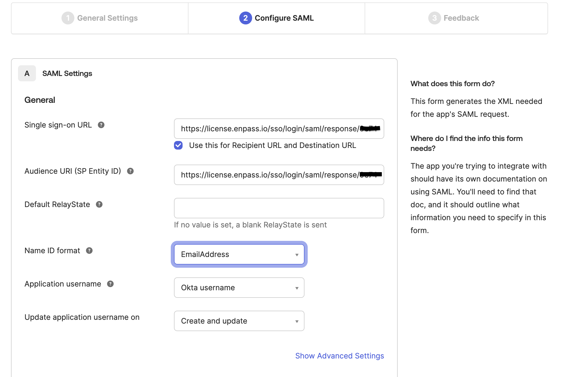The image size is (588, 377).
Task: Uncheck Use this for Recipient URL and Destination URL
Action: [x=178, y=145]
